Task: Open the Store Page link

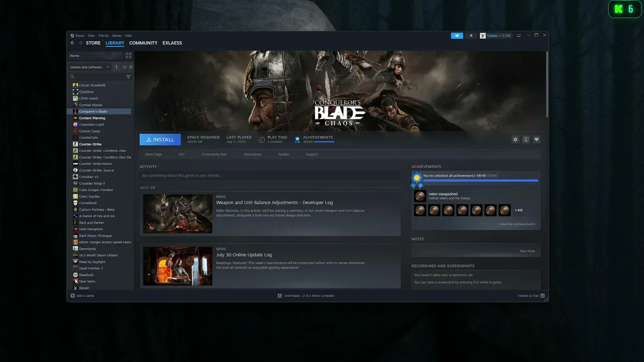Action: [153, 154]
